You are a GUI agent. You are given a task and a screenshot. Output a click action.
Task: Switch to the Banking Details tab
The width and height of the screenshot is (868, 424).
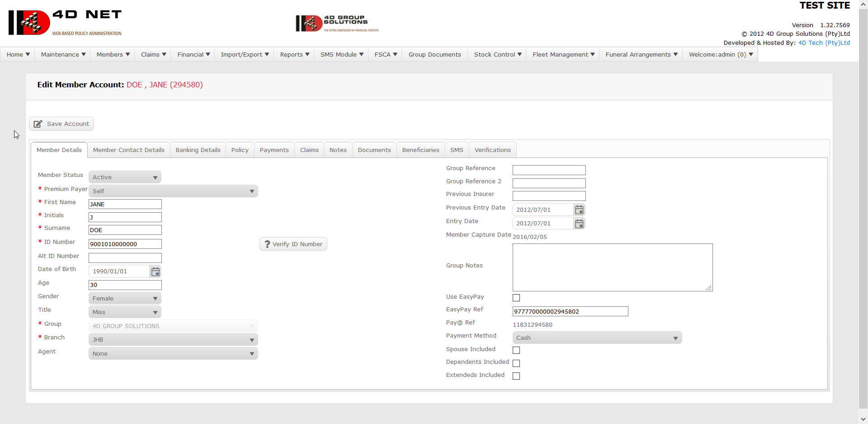click(x=198, y=150)
